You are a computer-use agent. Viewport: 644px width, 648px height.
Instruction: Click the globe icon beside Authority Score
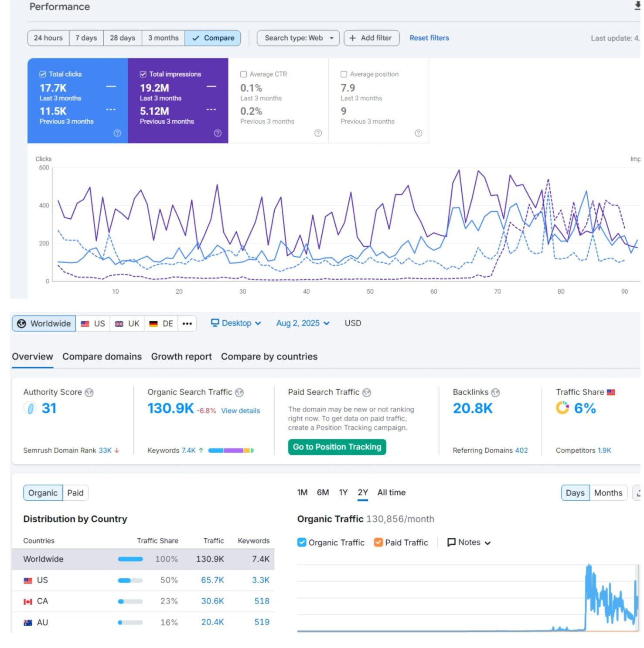(x=89, y=393)
